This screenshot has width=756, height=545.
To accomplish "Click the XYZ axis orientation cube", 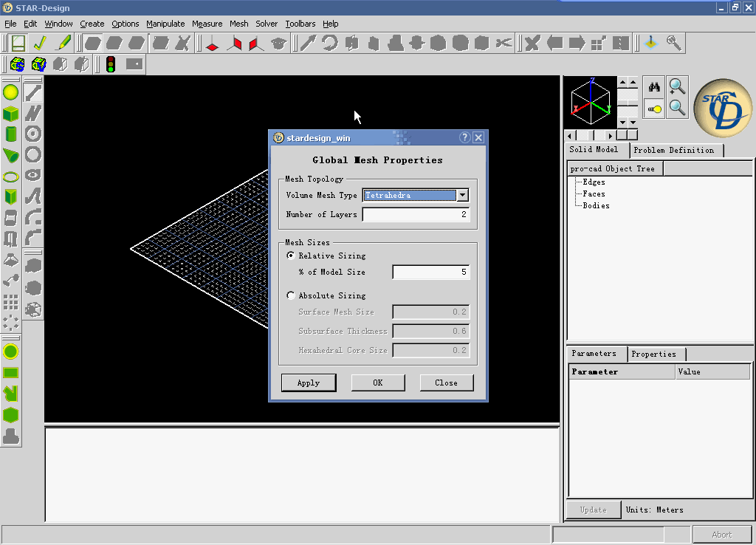I will 591,102.
